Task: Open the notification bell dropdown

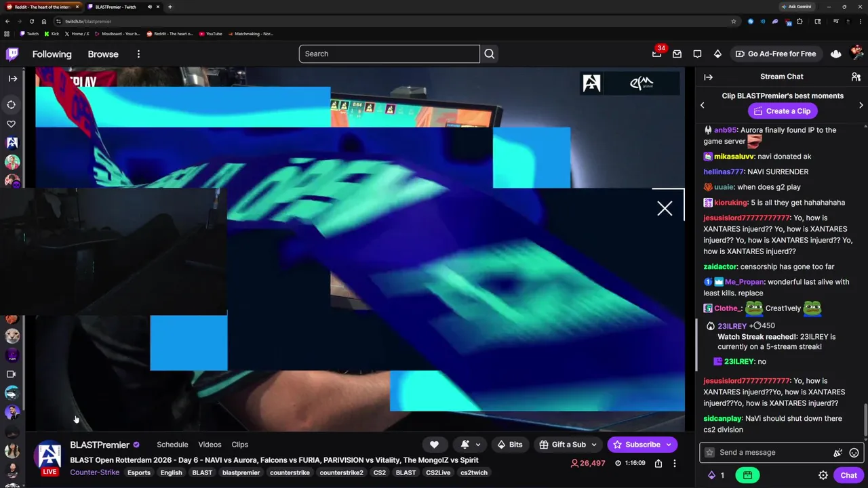Action: [471, 445]
